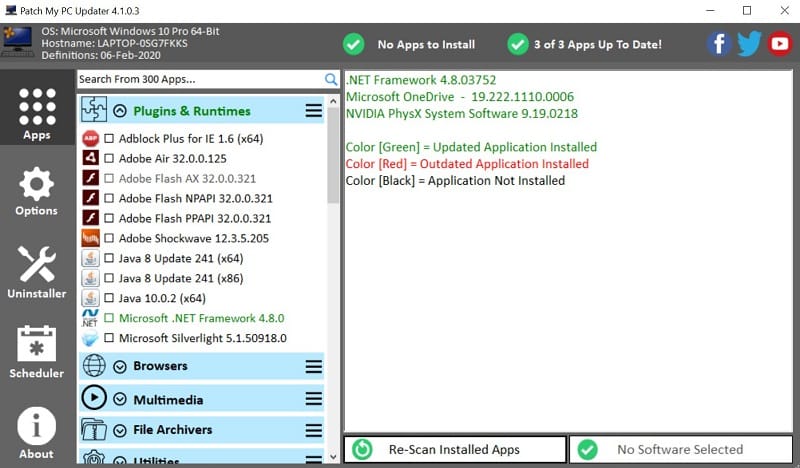Open the Twitter bird icon
This screenshot has height=468, width=800.
[x=749, y=44]
